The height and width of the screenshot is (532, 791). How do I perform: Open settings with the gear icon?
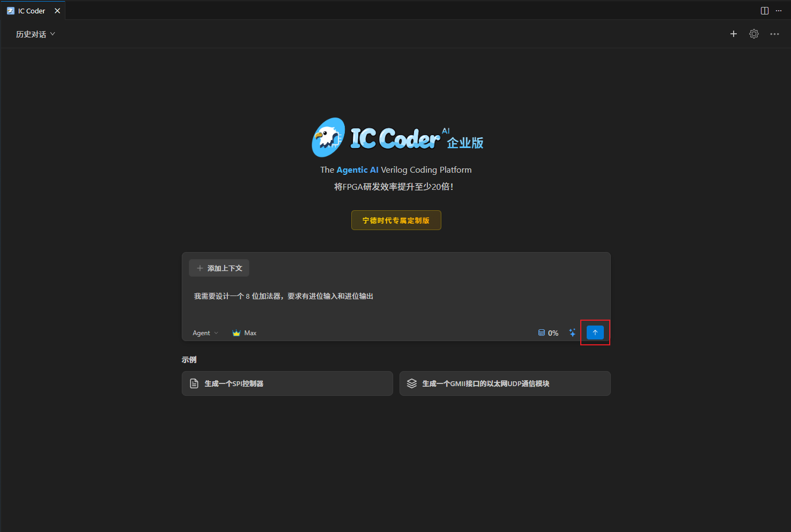coord(754,34)
